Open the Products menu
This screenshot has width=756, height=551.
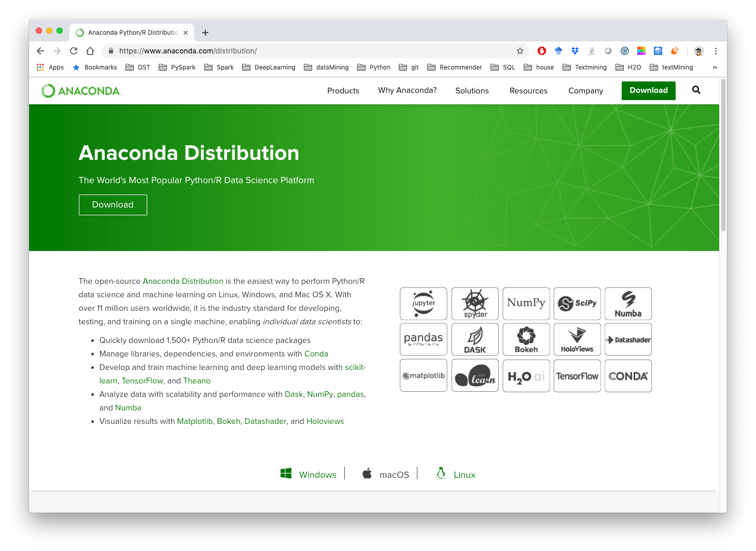[x=343, y=90]
